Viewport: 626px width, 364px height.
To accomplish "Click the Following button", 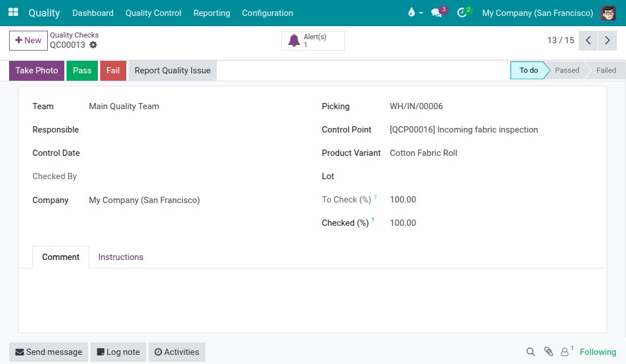I will 598,352.
